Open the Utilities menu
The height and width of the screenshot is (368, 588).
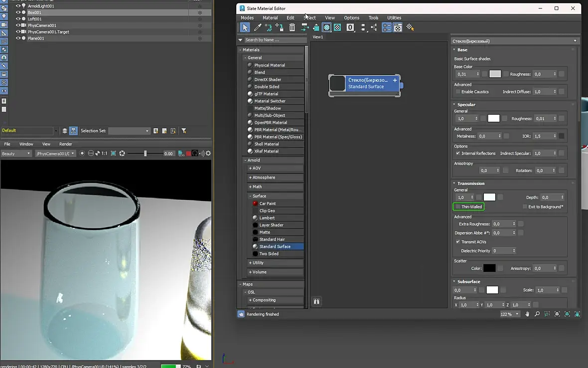[x=394, y=18]
